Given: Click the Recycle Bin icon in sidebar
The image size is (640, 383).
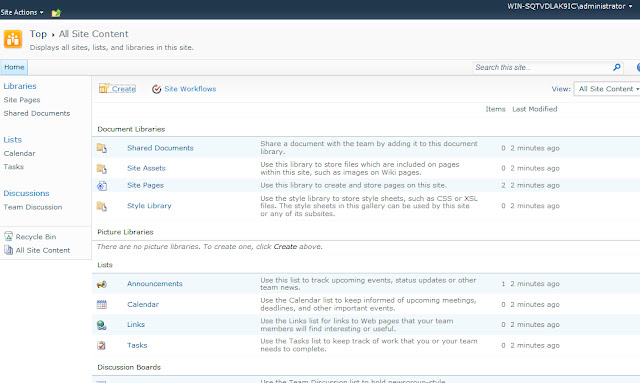Looking at the screenshot, I should coord(9,236).
